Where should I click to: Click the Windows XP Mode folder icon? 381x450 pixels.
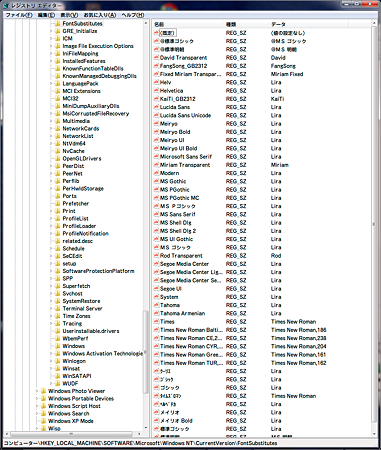43,421
